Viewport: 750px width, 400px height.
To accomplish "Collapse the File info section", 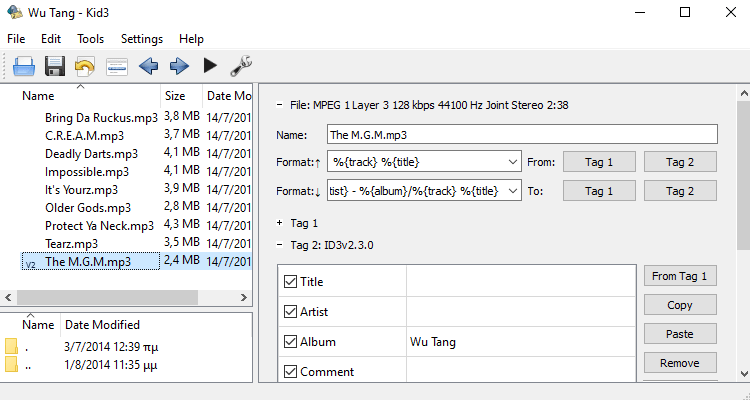I will click(280, 105).
